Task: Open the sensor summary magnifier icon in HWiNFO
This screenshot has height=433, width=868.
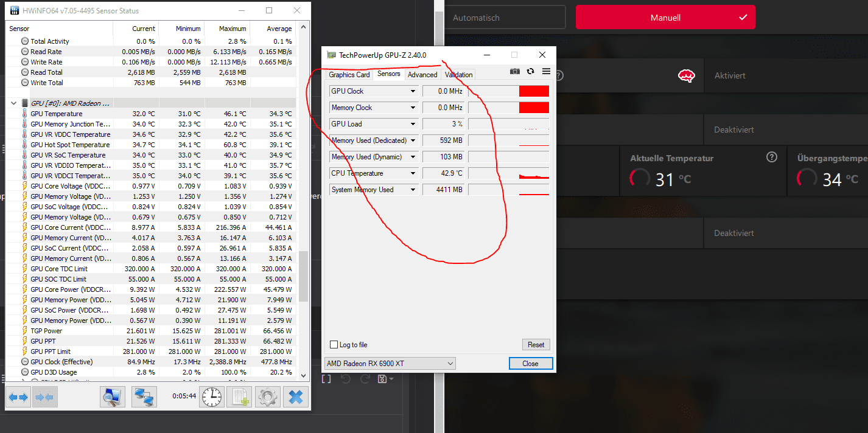Action: [113, 397]
